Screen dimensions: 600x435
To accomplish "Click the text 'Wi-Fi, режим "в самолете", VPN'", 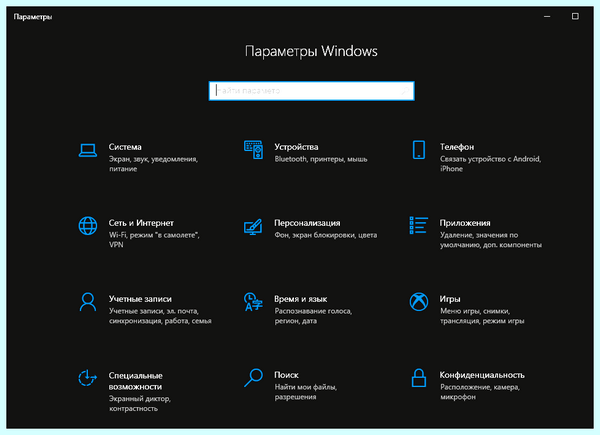I will point(154,239).
